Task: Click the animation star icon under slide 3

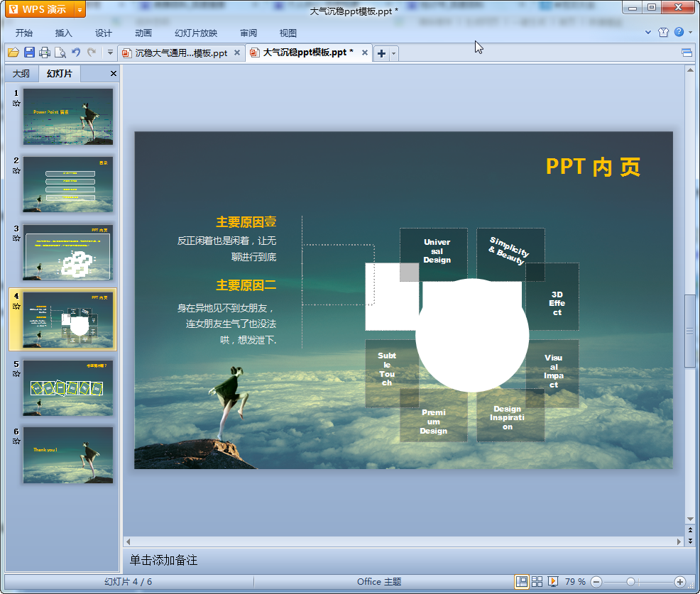Action: tap(16, 238)
